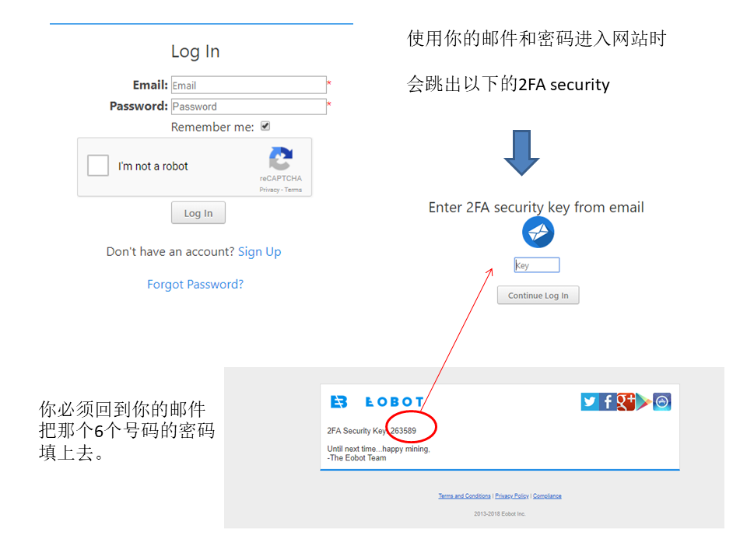Screen dimensions: 747x560
Task: Click the Eobot logo in email
Action: [x=377, y=402]
